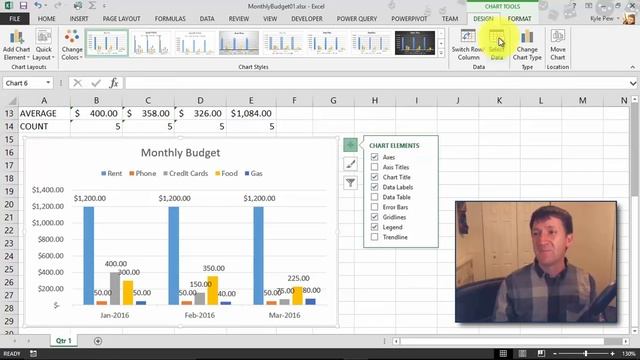Click Switch Row/Column button
640x360 pixels.
coord(468,45)
